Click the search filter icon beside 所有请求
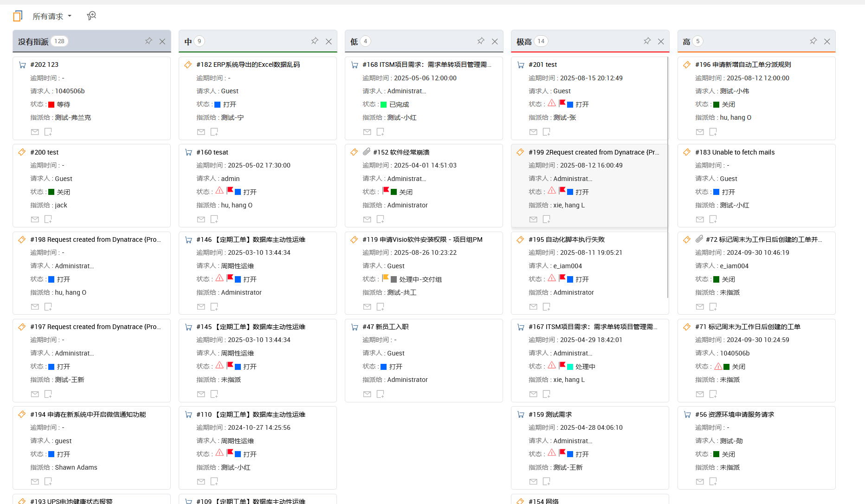This screenshot has height=504, width=865. 91,16
